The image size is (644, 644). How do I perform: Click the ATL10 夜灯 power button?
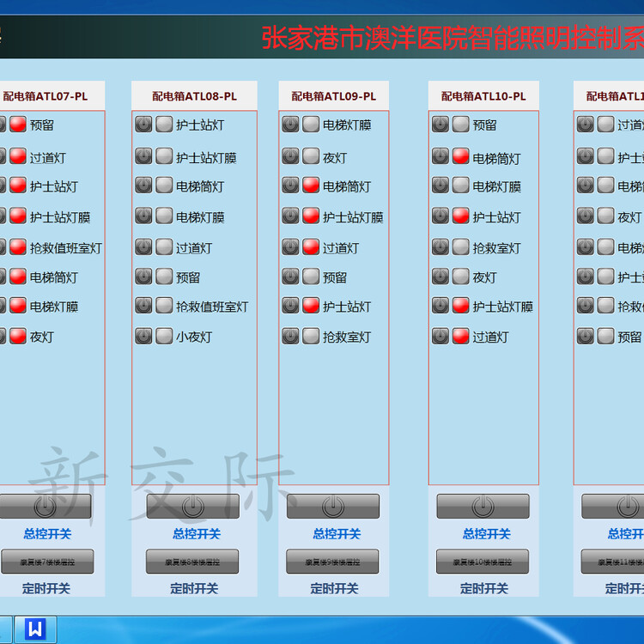(440, 276)
